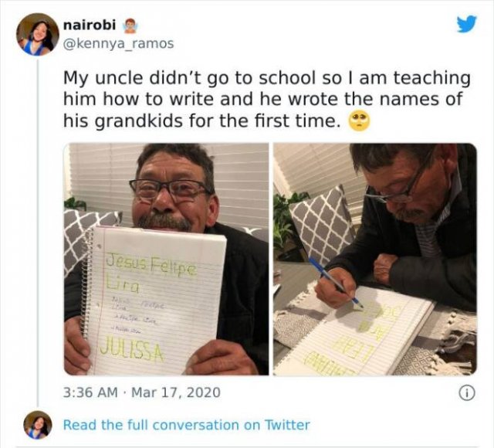494x448 pixels.
Task: Enlarge photo of uncle holding notebook
Action: tap(167, 260)
